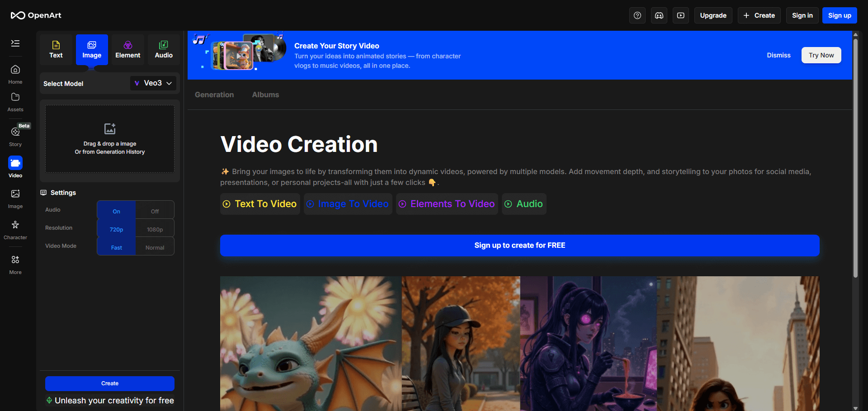Click the top bar Create button
Image resolution: width=868 pixels, height=411 pixels.
pyautogui.click(x=759, y=15)
